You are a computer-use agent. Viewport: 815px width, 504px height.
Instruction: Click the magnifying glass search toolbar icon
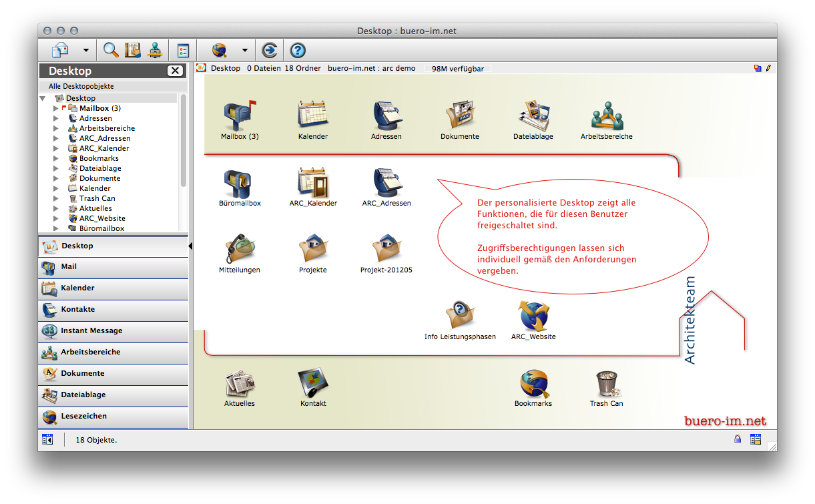tap(111, 50)
